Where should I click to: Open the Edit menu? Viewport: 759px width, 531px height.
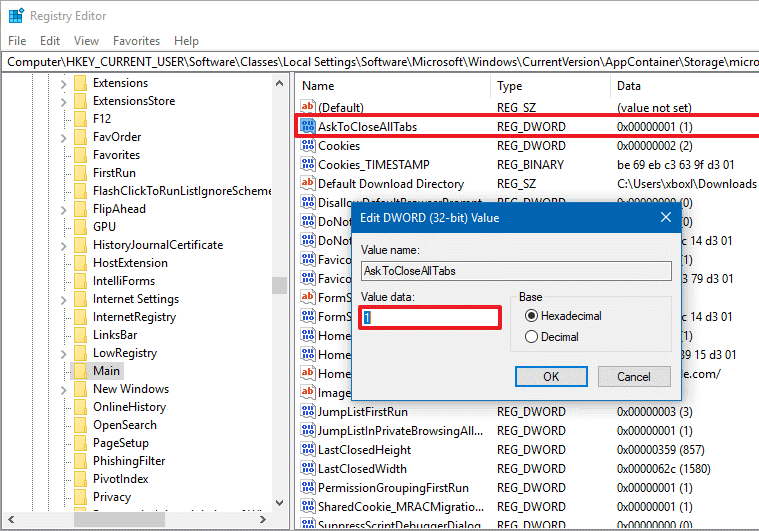50,41
